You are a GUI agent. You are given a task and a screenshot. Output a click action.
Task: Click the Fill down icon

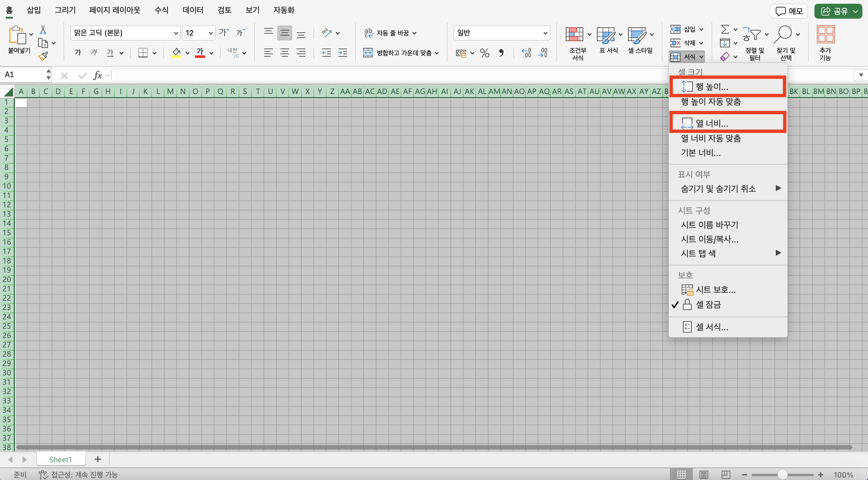[x=725, y=43]
